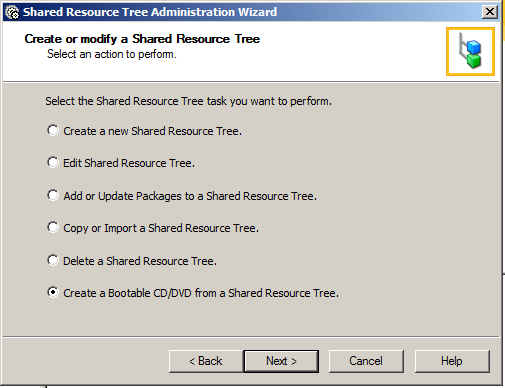This screenshot has width=505, height=388.
Task: Open the Help button
Action: (452, 361)
